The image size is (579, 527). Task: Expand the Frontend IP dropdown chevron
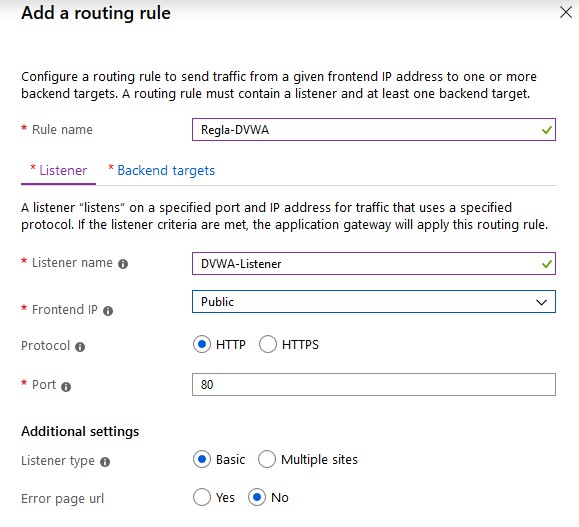[541, 302]
